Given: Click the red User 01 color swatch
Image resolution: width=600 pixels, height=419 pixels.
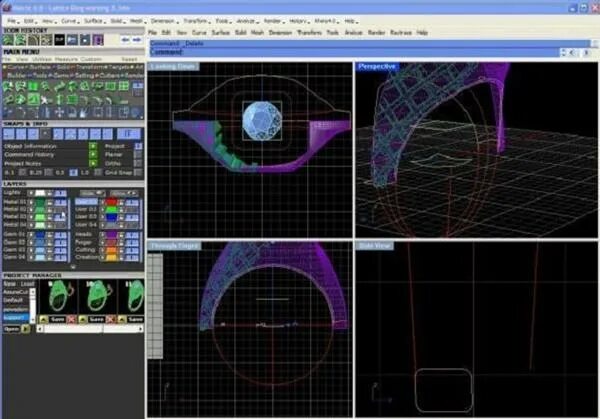Looking at the screenshot, I should point(111,202).
